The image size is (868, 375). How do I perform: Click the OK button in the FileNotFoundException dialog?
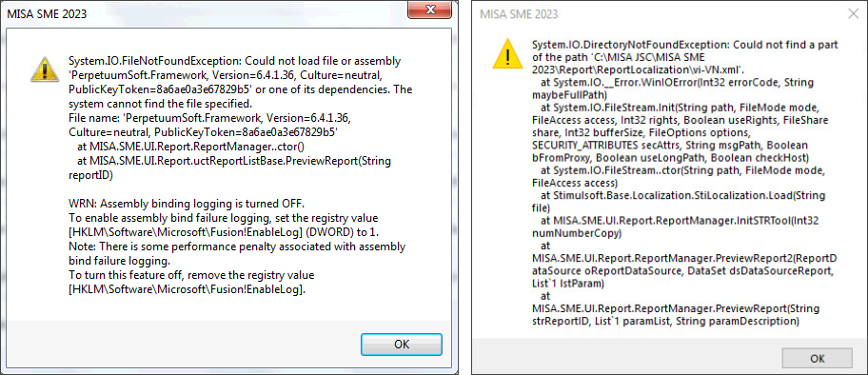402,344
